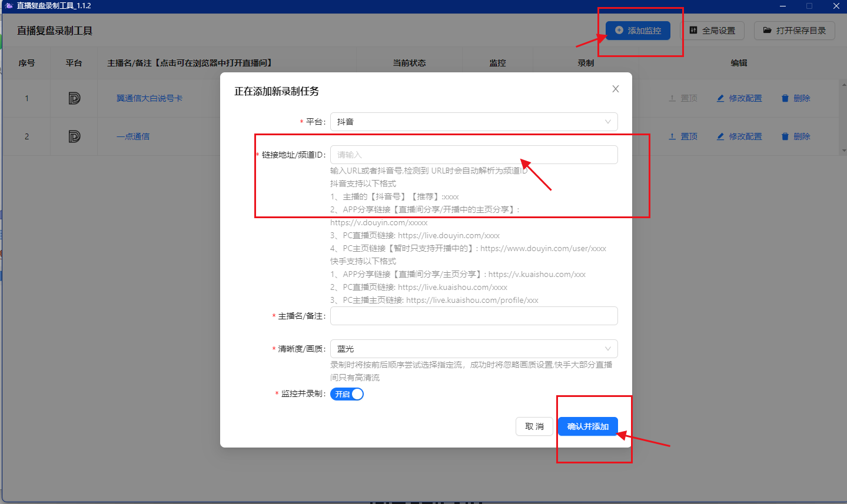847x504 pixels.
Task: Expand the quality (清晰度/画质) dropdown showing 蓝光
Action: (473, 349)
